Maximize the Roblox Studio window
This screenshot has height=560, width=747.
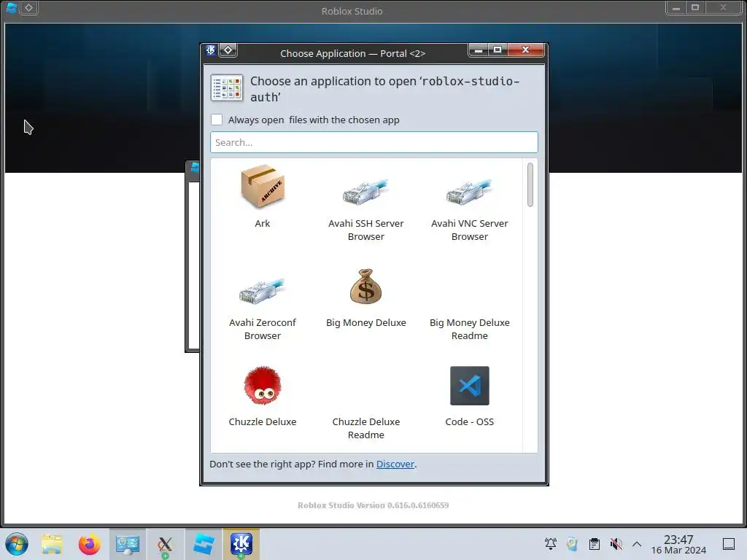695,7
